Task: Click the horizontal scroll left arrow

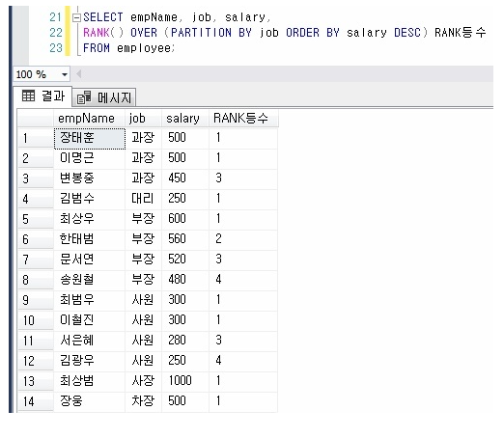Action: [x=78, y=74]
